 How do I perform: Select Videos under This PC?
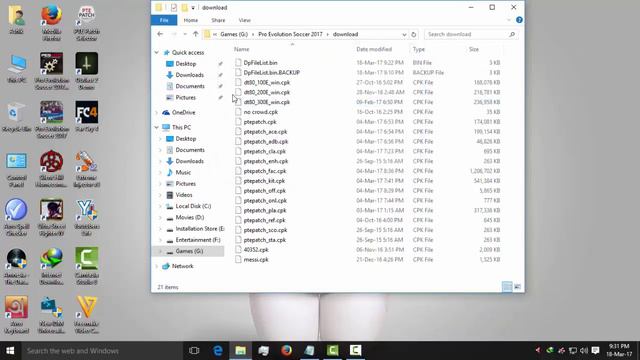point(184,195)
